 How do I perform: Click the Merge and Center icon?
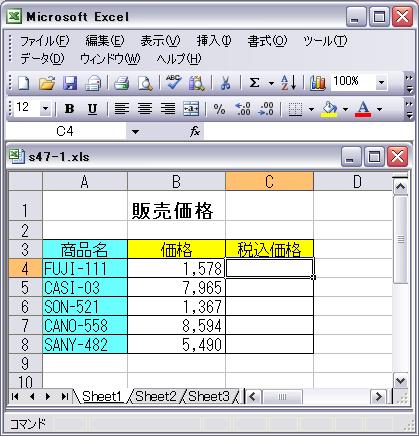191,109
